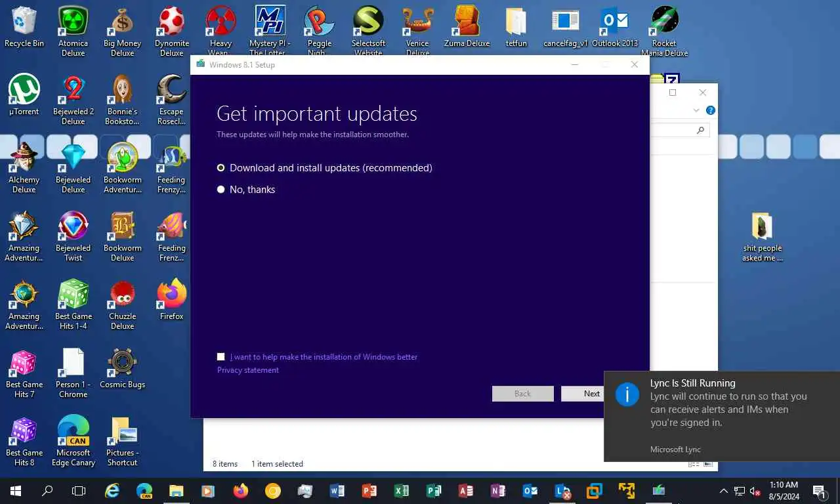Viewport: 840px width, 504px height.
Task: Select Pictures - Shortcut desktop icon
Action: [123, 441]
